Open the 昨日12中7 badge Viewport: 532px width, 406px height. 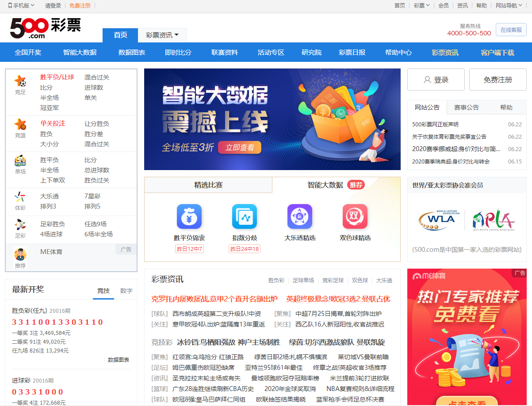pos(189,249)
